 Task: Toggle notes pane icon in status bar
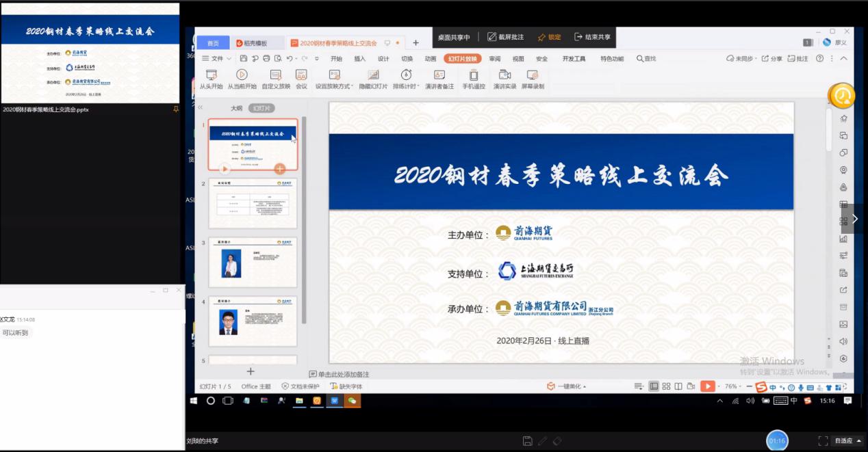coord(638,386)
